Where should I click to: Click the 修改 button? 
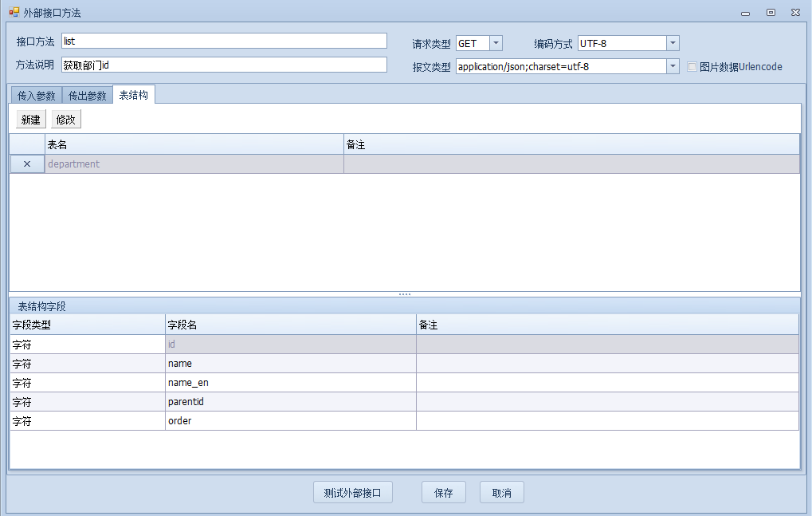(x=66, y=120)
